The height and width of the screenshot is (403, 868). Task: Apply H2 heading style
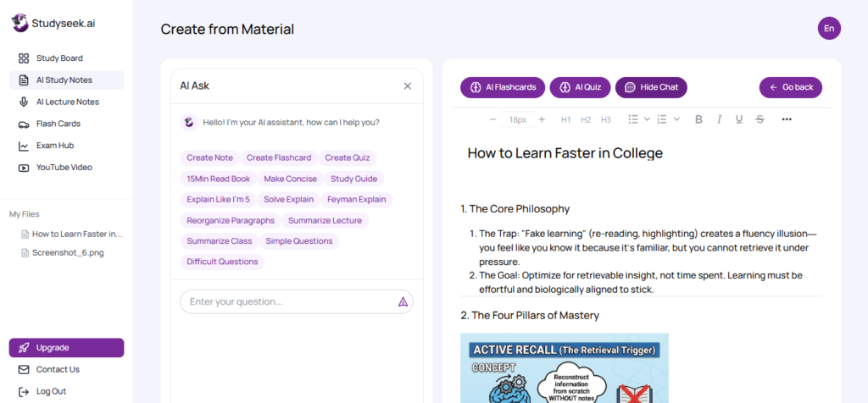coord(586,119)
